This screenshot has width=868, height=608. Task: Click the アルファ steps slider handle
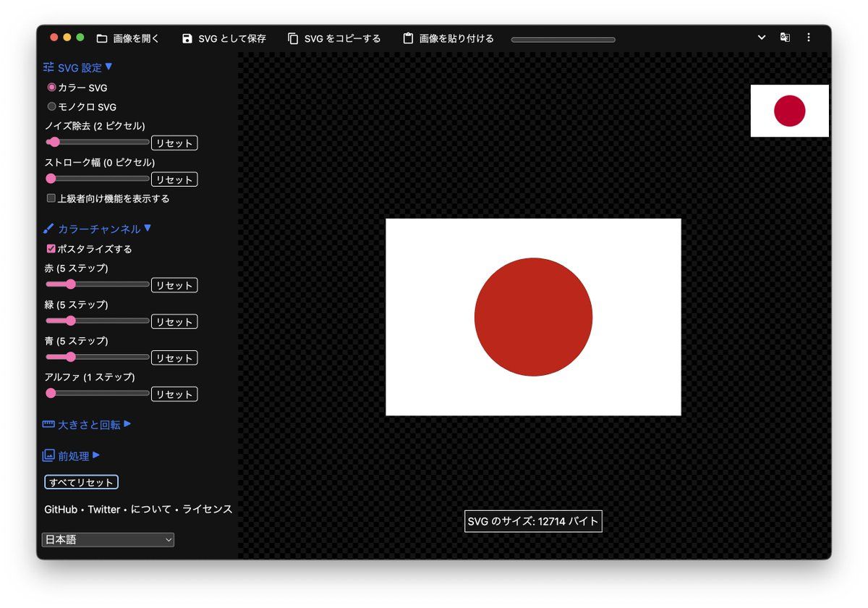pyautogui.click(x=51, y=393)
